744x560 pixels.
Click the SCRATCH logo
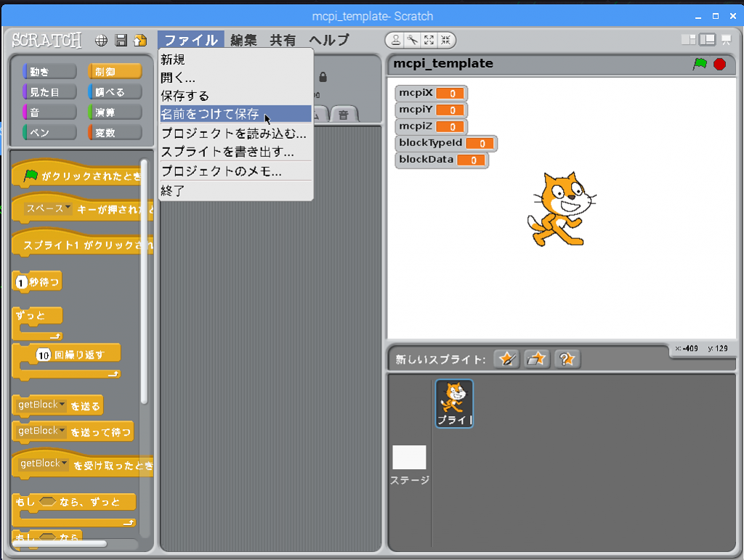pyautogui.click(x=46, y=40)
